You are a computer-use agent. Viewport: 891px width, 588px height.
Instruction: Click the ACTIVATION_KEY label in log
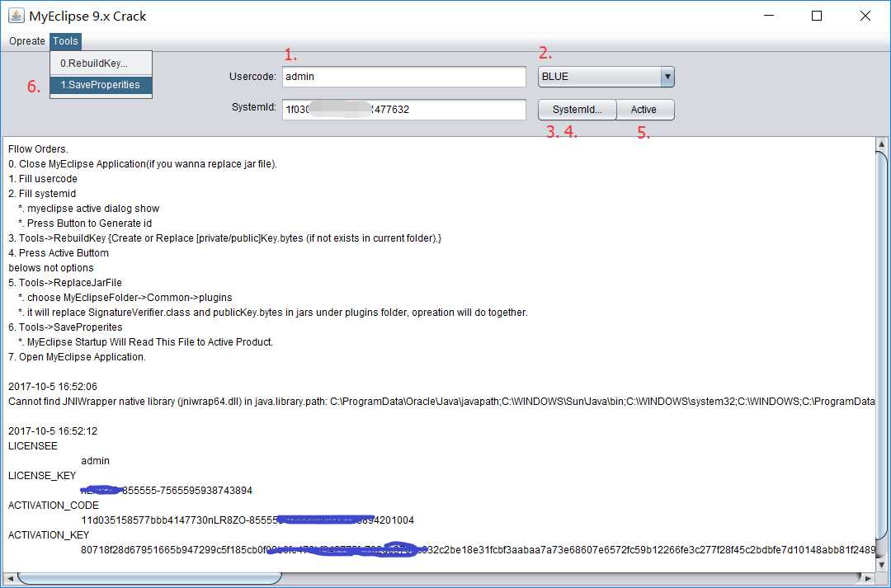coord(49,534)
